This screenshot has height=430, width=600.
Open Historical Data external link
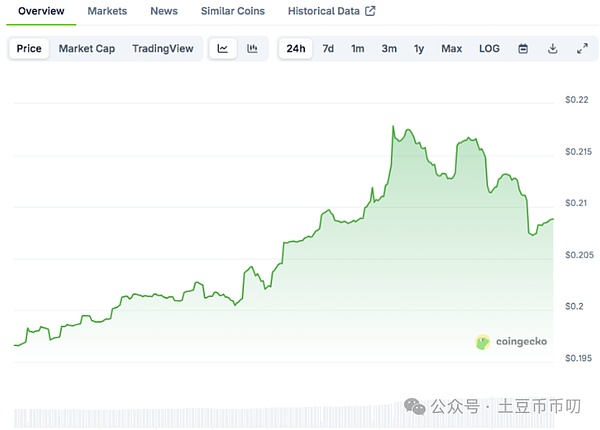[x=331, y=11]
